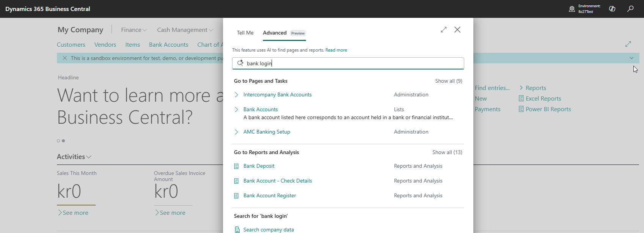The width and height of the screenshot is (644, 233).
Task: Open the Cash Management dropdown menu
Action: click(185, 30)
